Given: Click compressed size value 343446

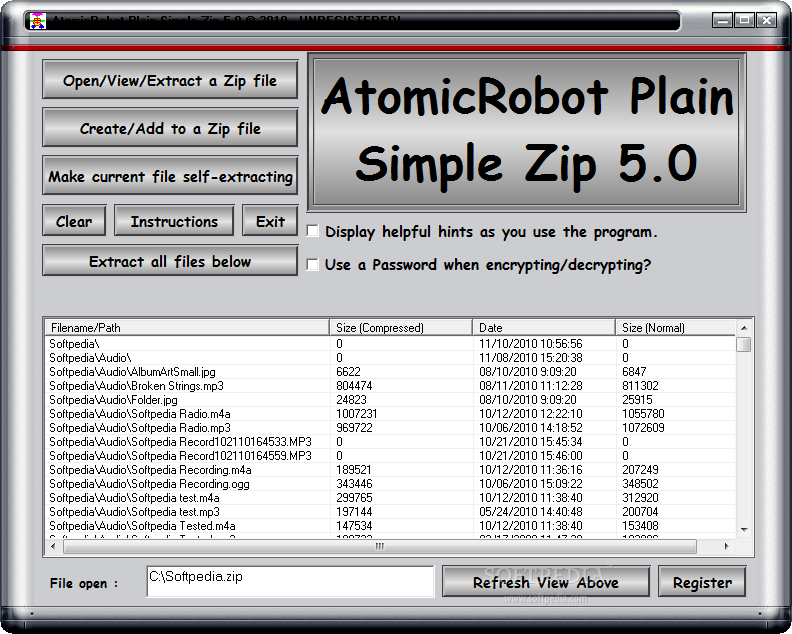Looking at the screenshot, I should tap(354, 484).
